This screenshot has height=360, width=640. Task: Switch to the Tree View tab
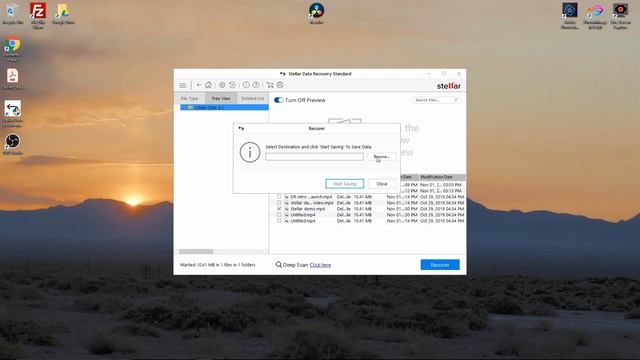tap(221, 98)
